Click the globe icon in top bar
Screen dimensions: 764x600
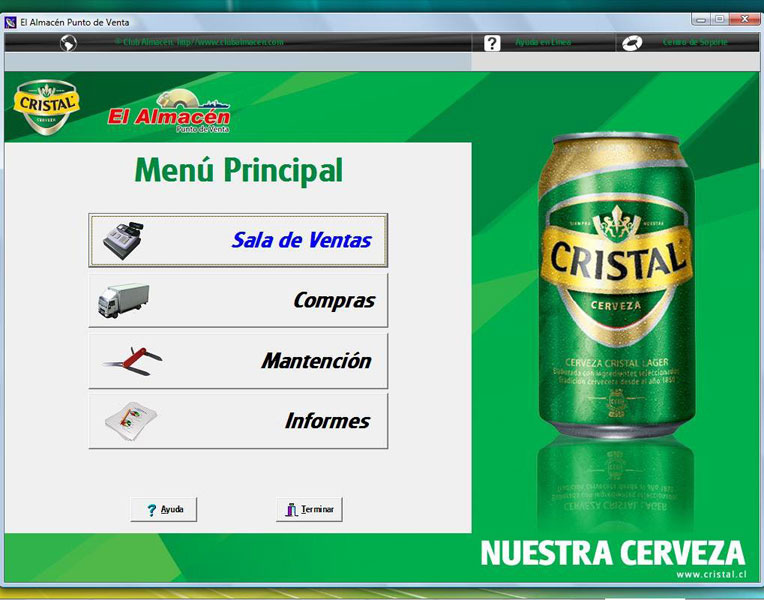68,43
